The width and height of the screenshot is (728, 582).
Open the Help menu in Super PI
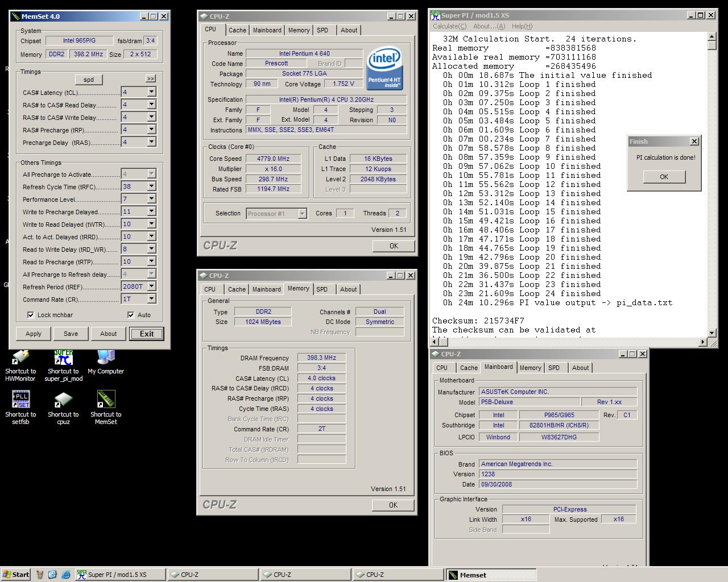[x=522, y=26]
